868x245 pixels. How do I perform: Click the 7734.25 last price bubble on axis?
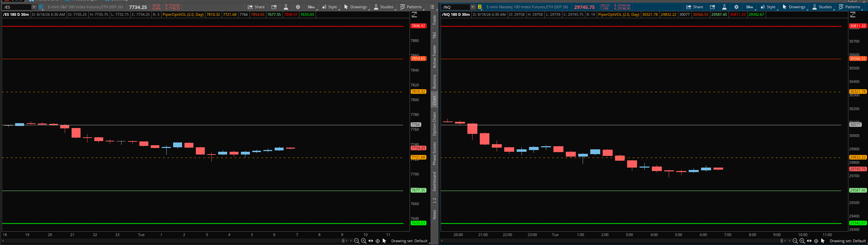(x=419, y=148)
